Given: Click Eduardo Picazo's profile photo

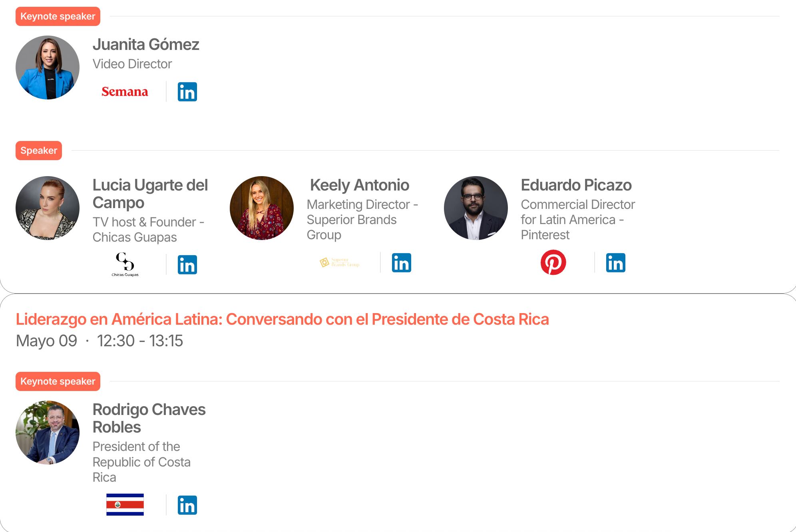Looking at the screenshot, I should (x=476, y=208).
